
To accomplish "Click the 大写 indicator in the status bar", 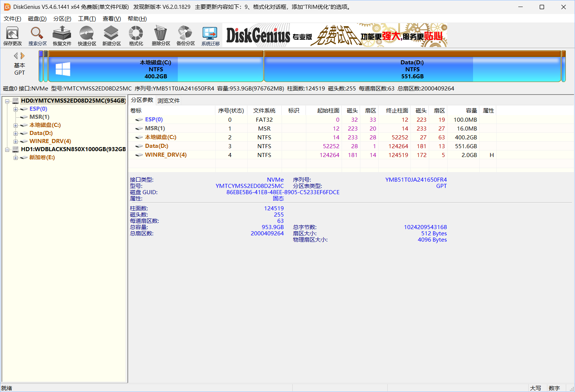I will pyautogui.click(x=536, y=388).
